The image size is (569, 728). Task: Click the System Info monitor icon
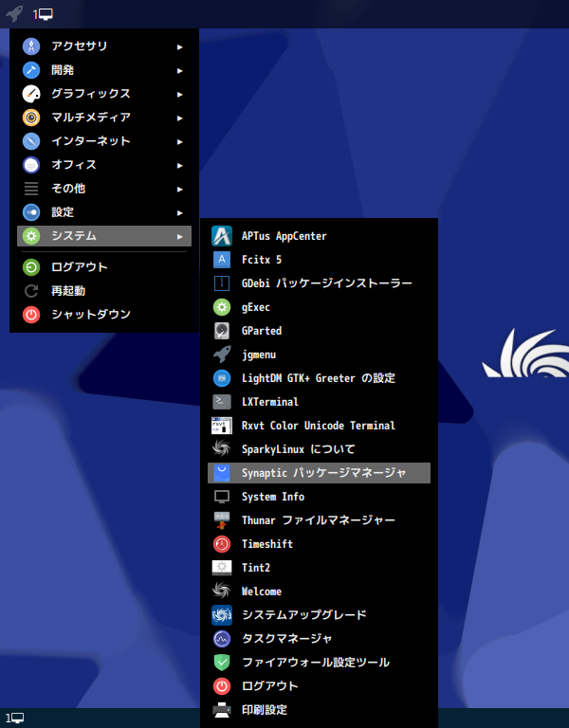click(222, 497)
